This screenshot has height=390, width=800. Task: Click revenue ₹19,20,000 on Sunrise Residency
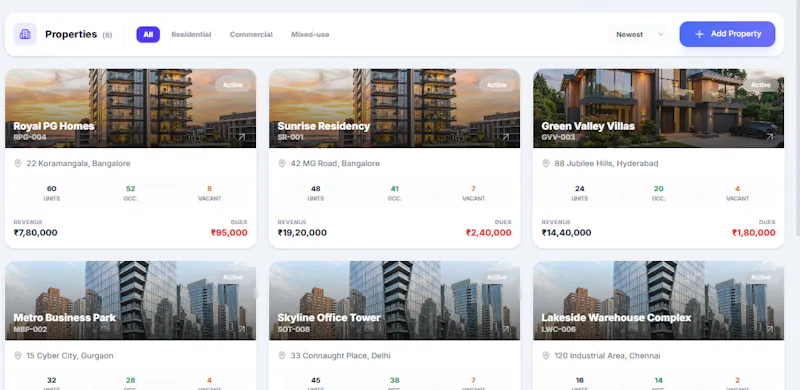(302, 233)
